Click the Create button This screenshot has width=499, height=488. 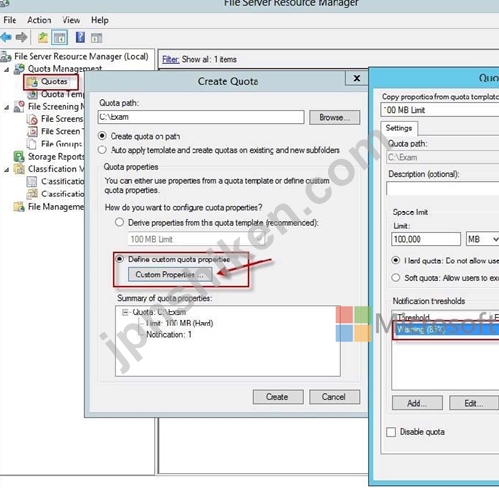[278, 397]
